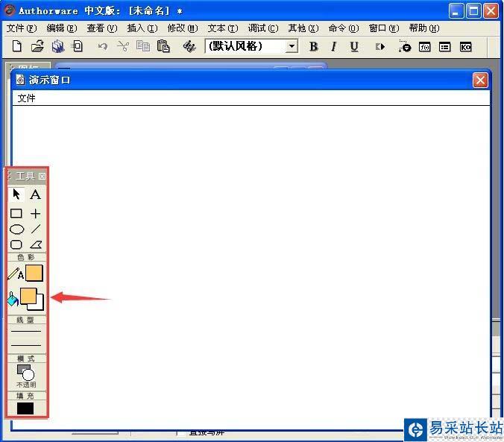The height and width of the screenshot is (442, 504).
Task: Select the pointer arrow tool
Action: pos(16,195)
